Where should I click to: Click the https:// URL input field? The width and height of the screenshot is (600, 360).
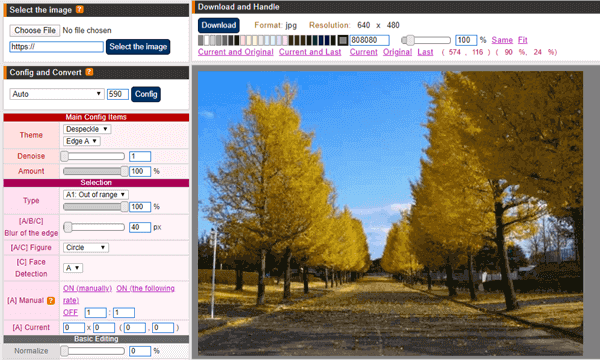(x=56, y=47)
